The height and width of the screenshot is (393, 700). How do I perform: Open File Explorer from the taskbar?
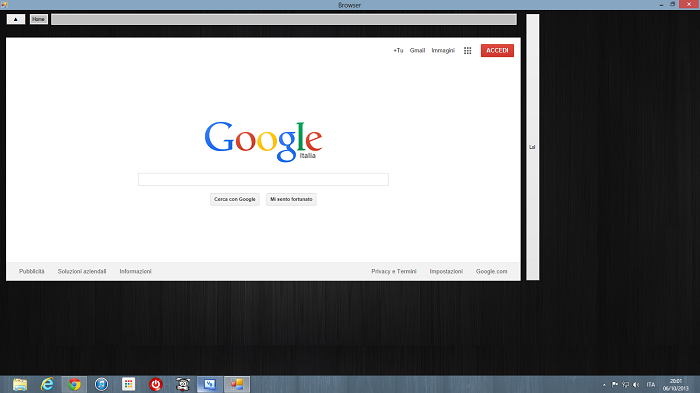[20, 384]
